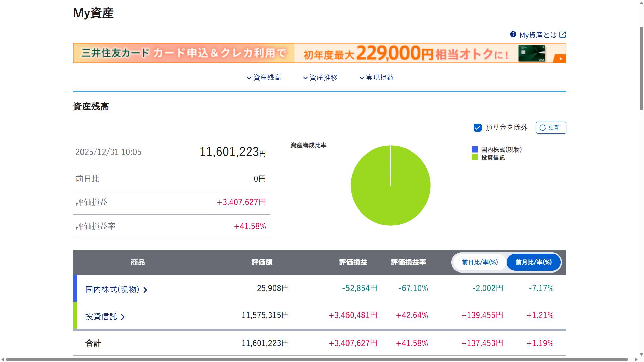This screenshot has width=644, height=362.
Task: Switch to the 前日比/率(%) tab
Action: 479,262
